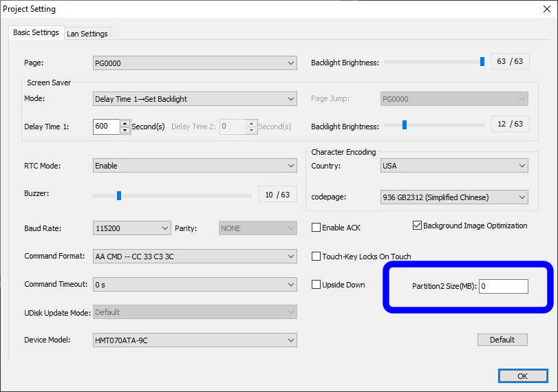Screen dimensions: 558x392
Task: Enable the ACK checkbox
Action: click(x=316, y=228)
